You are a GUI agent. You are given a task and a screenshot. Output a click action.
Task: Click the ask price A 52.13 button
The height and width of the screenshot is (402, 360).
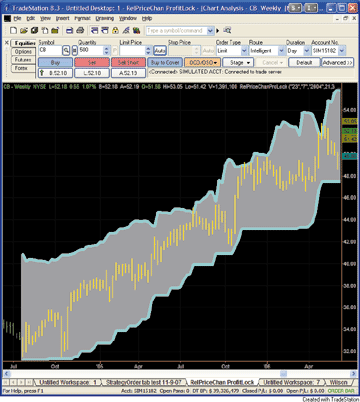128,73
